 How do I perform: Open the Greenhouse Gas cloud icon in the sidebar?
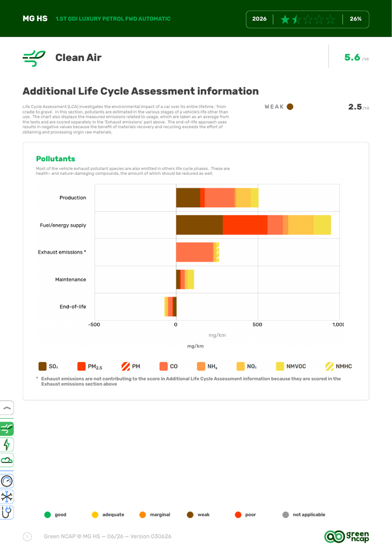(7, 460)
